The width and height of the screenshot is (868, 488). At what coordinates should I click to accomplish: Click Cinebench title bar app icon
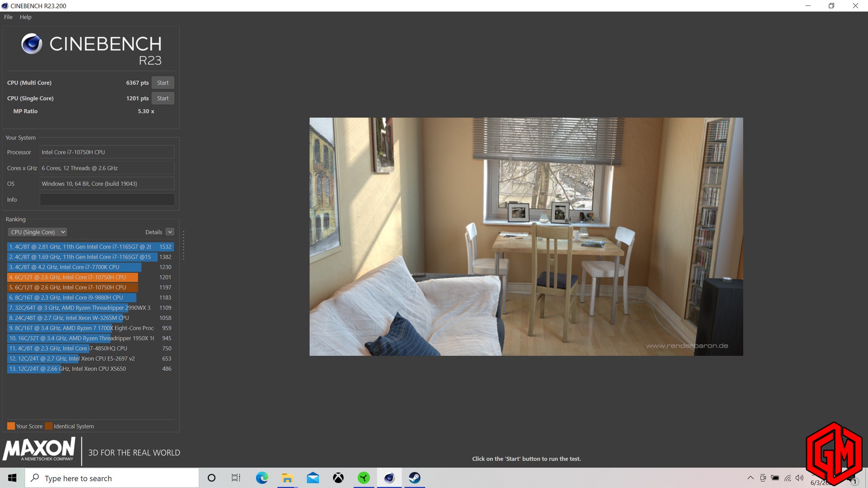(5, 6)
